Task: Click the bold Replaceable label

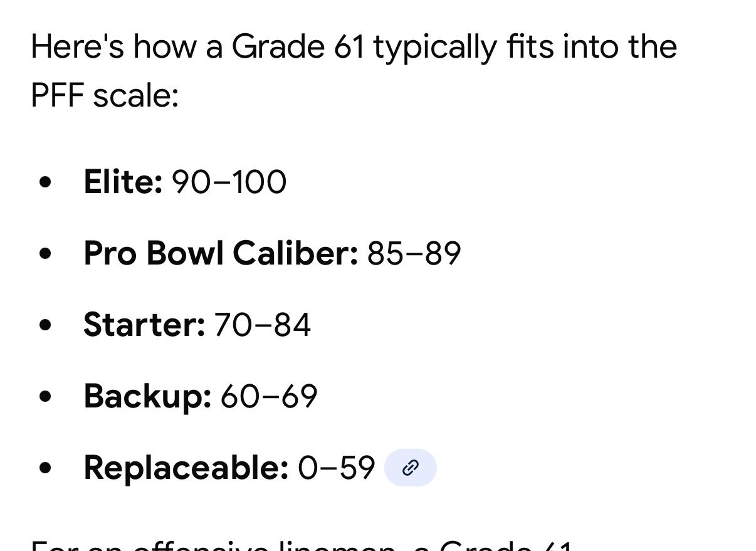Action: (186, 468)
